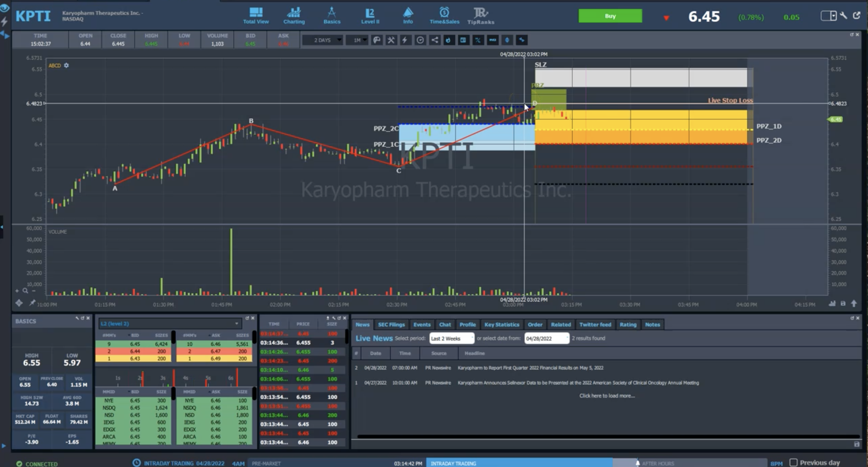Click the crosshair move icon below chart
This screenshot has height=467, width=868.
pyautogui.click(x=19, y=303)
